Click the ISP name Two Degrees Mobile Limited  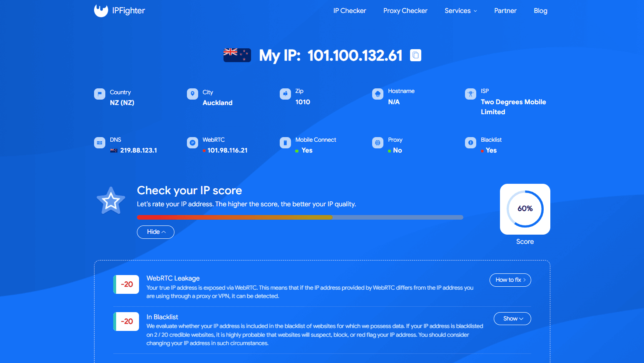(513, 107)
